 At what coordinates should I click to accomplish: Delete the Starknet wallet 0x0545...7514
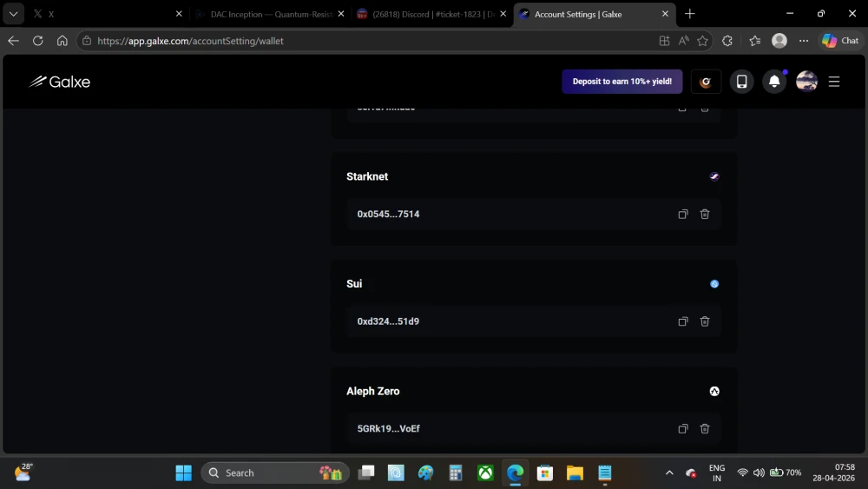[705, 214]
